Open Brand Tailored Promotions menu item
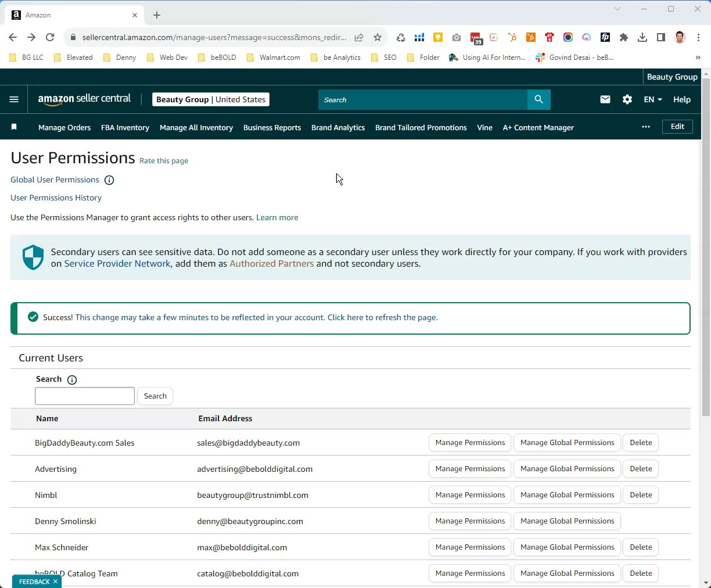Viewport: 711px width, 588px height. [x=421, y=127]
